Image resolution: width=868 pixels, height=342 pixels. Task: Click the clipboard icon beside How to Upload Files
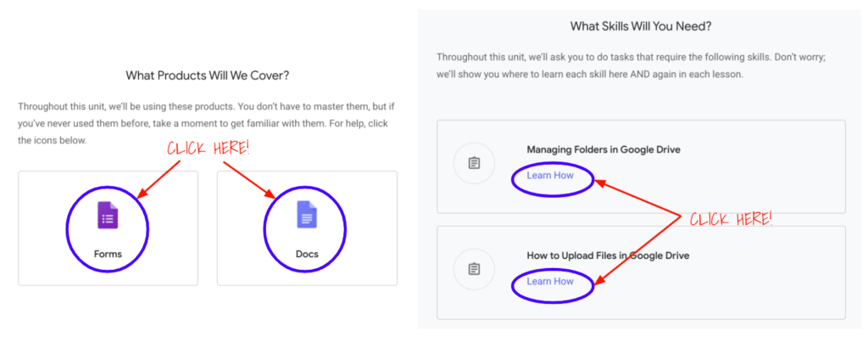point(475,269)
